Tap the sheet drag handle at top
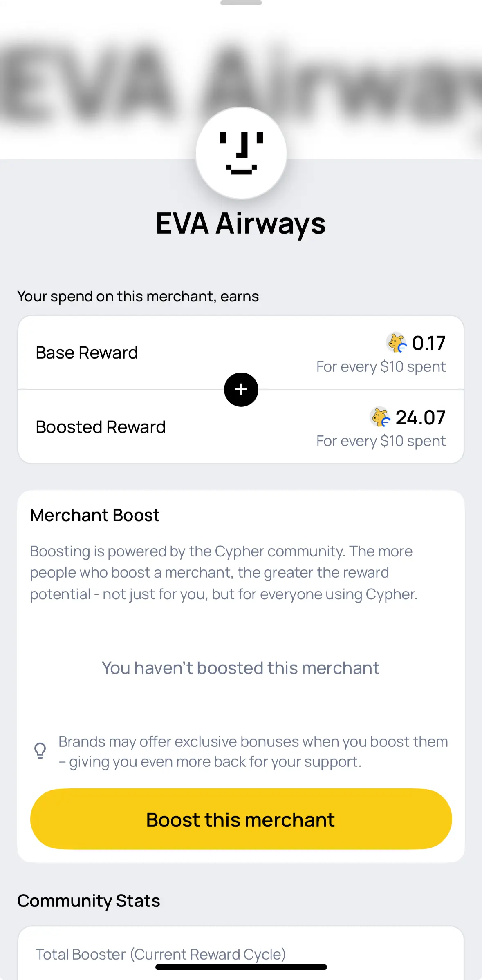Screen dimensions: 482x980 pyautogui.click(x=241, y=3)
